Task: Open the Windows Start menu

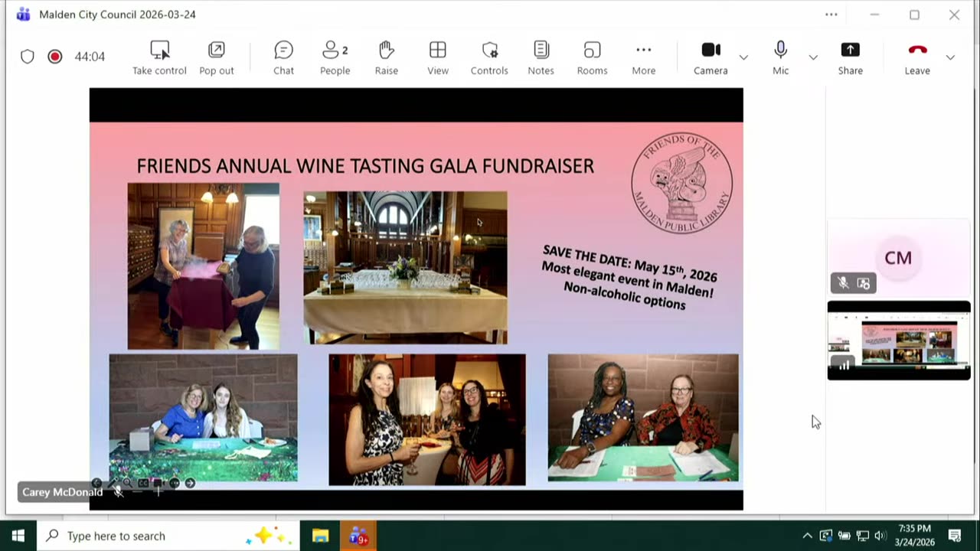Action: coord(18,536)
